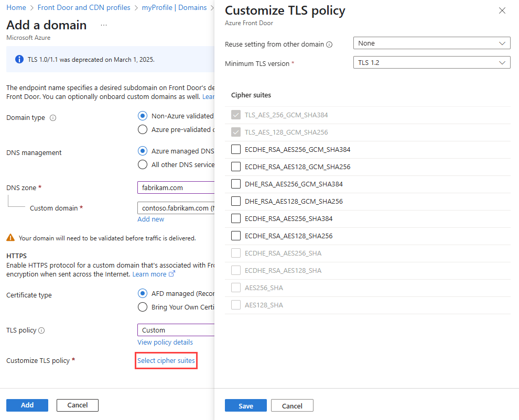Close the Customize TLS policy panel
Image resolution: width=519 pixels, height=420 pixels.
[x=502, y=11]
